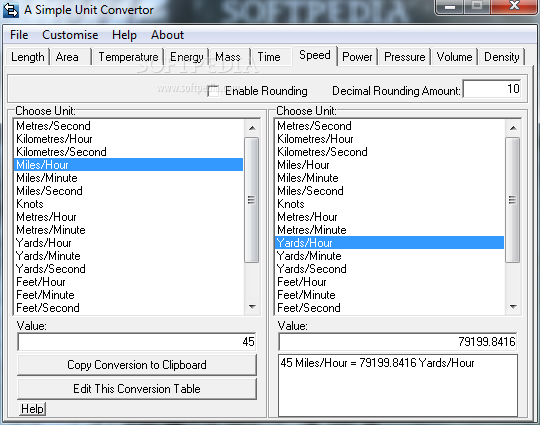This screenshot has height=425, width=540.
Task: Enable the rounding checkbox
Action: click(x=214, y=91)
